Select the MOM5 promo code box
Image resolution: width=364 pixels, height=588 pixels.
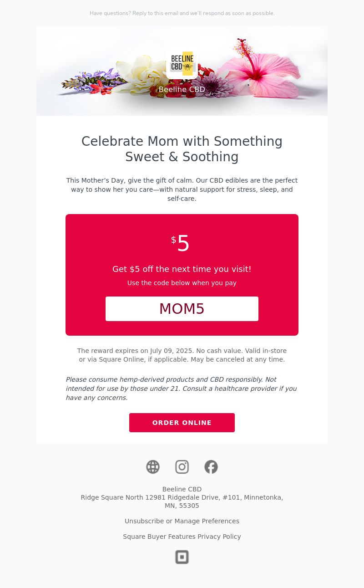(182, 309)
